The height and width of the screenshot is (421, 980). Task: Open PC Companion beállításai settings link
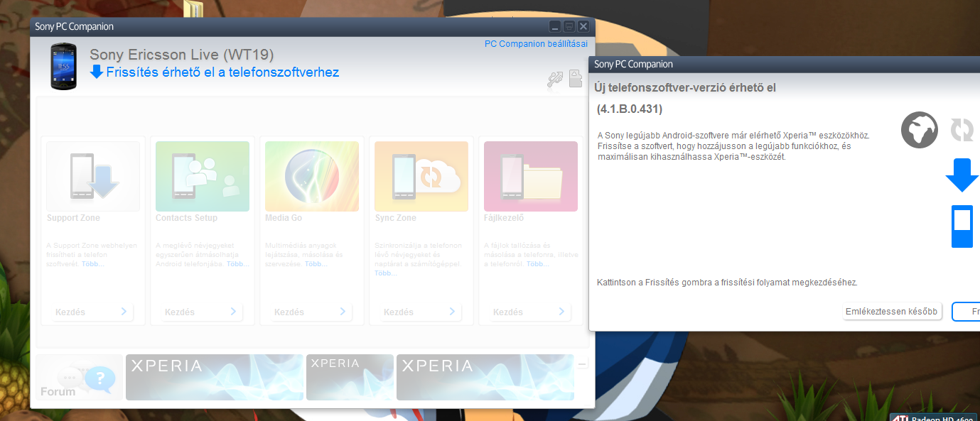pyautogui.click(x=536, y=44)
